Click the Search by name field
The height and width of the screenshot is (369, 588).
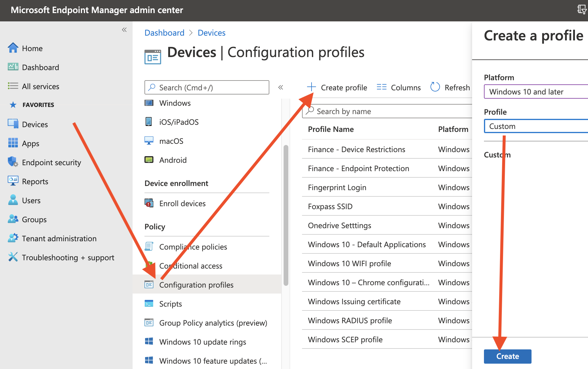[387, 111]
